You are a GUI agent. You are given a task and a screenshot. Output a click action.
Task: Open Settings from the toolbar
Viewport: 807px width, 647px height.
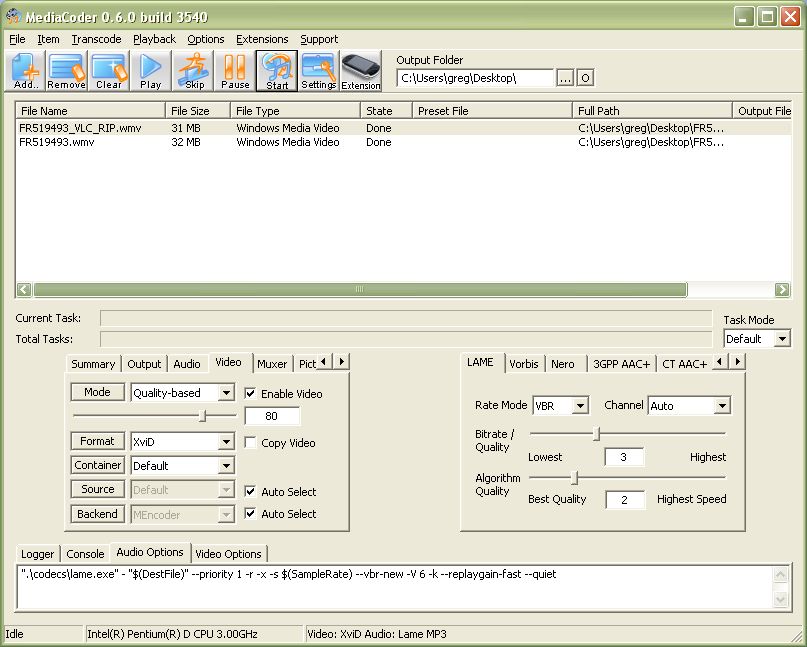pos(318,71)
